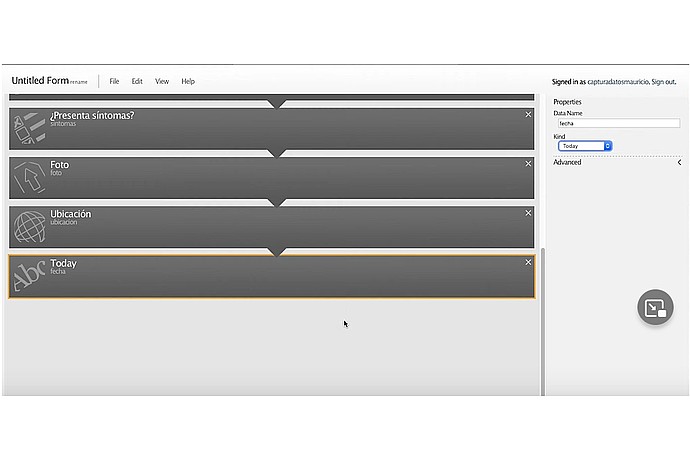Remove the Ubicación question
This screenshot has height=460, width=690.
pos(528,213)
